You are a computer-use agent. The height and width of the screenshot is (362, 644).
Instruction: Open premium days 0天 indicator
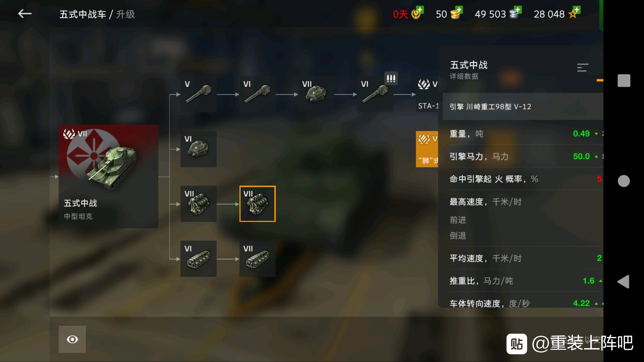(x=408, y=14)
